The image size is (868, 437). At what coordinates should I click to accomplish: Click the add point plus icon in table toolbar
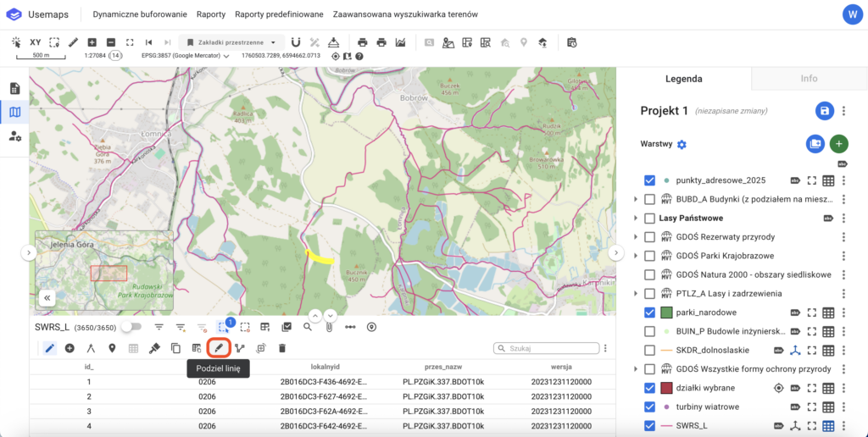tap(70, 348)
